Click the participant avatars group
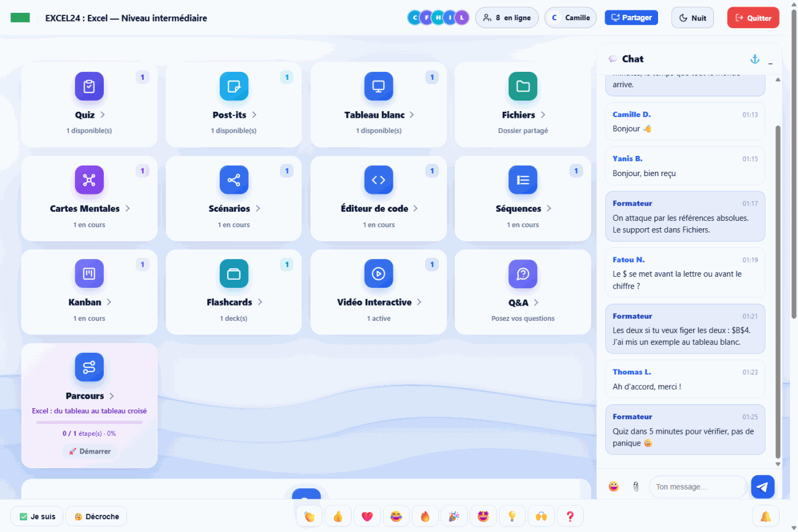 tap(438, 18)
